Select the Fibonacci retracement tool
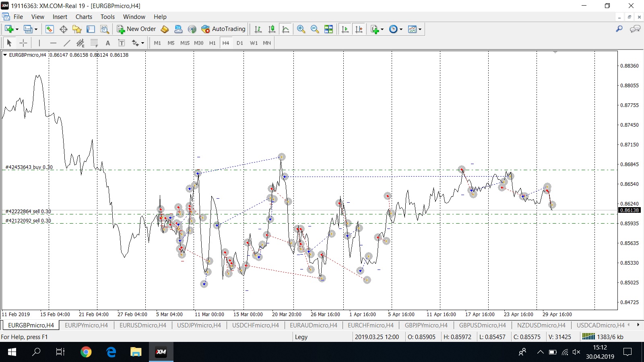Image resolution: width=644 pixels, height=362 pixels. coord(94,43)
